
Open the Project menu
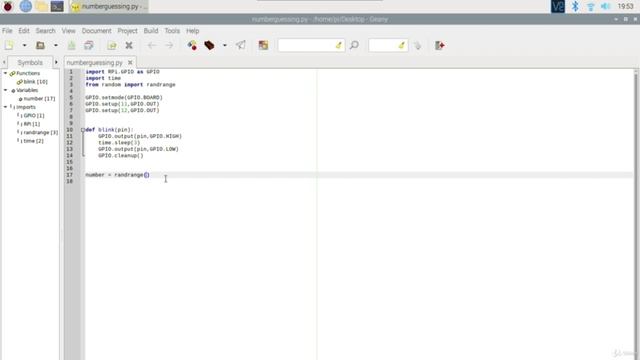127,31
